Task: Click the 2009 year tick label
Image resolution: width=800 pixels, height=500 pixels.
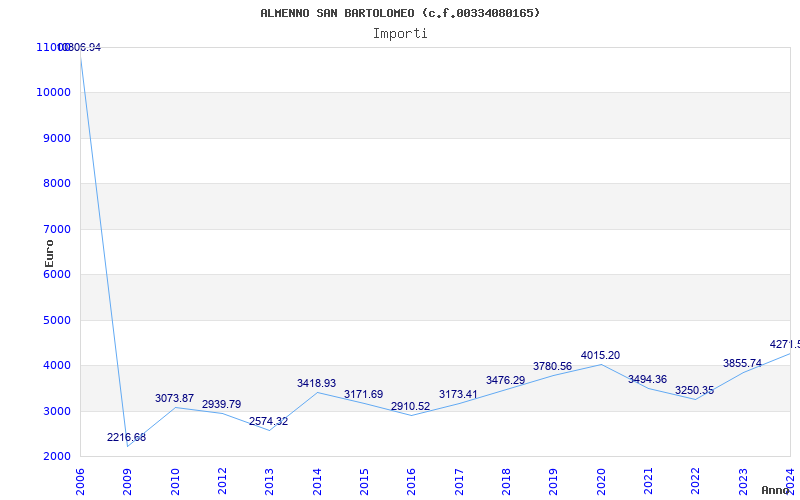Action: pyautogui.click(x=127, y=482)
